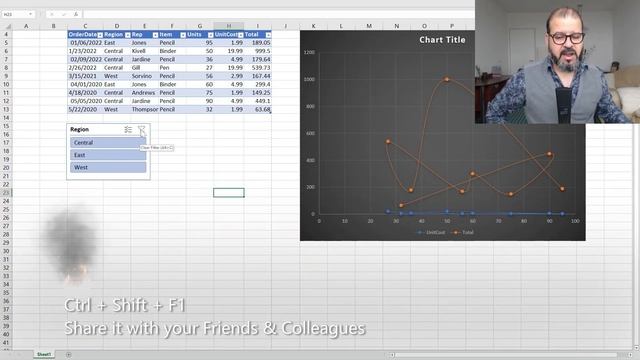Viewport: 640px width, 360px height.
Task: Select column A header
Action: 26,26
